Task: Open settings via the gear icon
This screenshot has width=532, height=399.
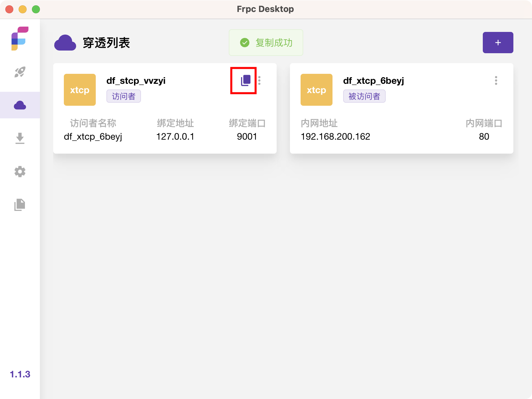Action: [x=20, y=172]
